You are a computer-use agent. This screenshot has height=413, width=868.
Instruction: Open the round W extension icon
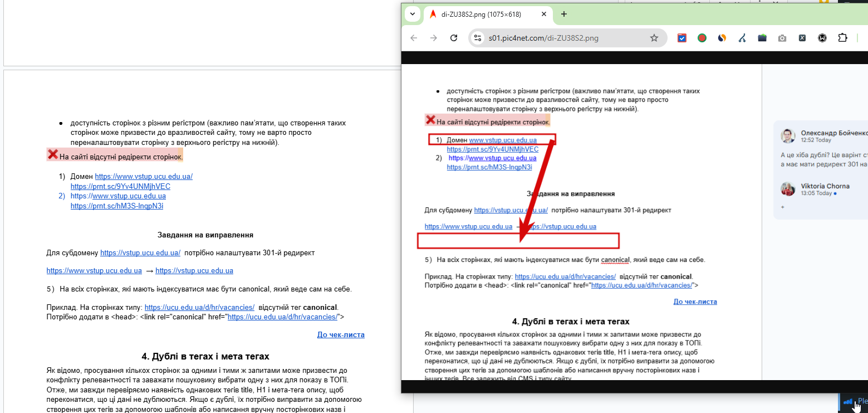pos(822,38)
